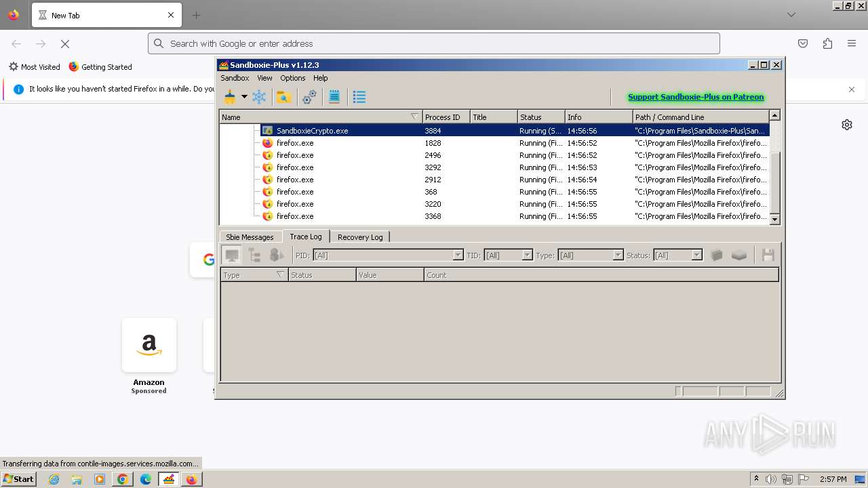This screenshot has height=488, width=868.
Task: Click the snowflake keep-terminated toolbar icon
Action: 259,97
